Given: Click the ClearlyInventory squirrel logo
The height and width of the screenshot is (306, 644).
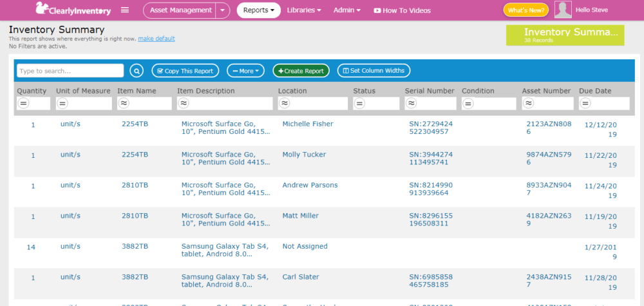Looking at the screenshot, I should click(x=73, y=10).
